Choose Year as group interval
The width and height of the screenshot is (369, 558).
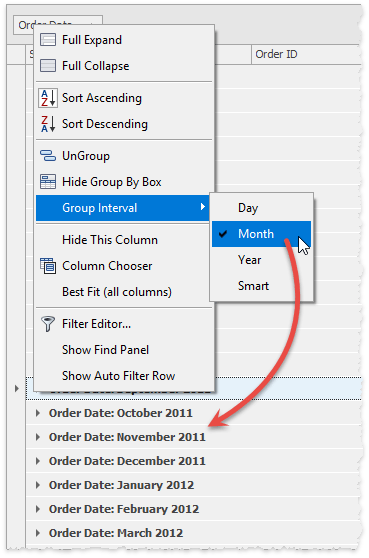(261, 260)
